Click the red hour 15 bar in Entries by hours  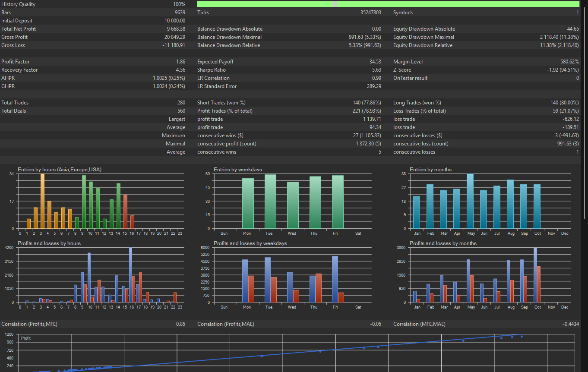click(125, 211)
